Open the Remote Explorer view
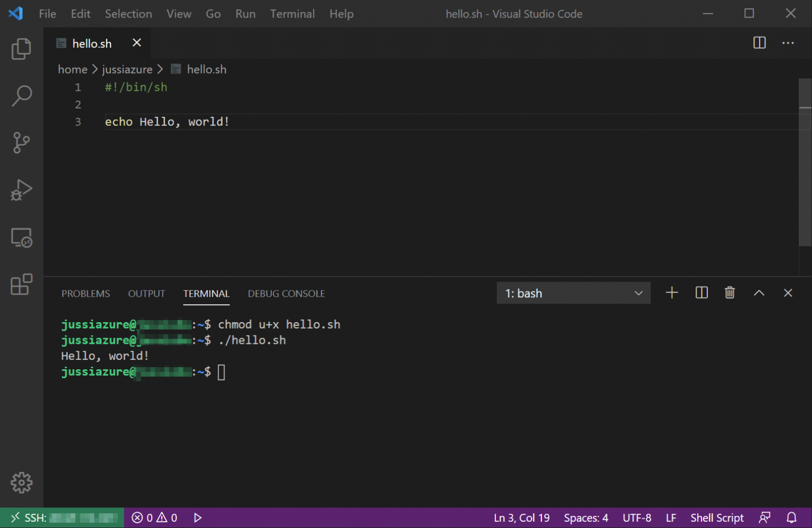The image size is (812, 528). coord(21,238)
